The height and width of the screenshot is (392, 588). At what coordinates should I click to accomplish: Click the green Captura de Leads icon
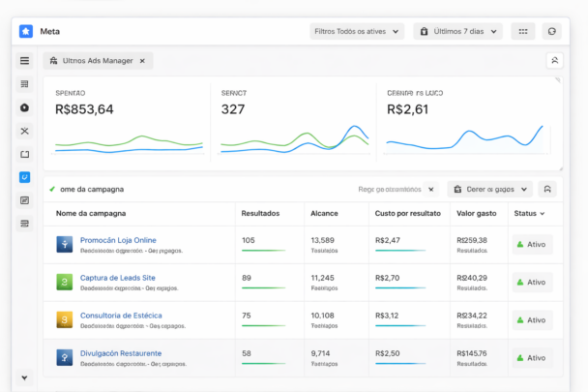pyautogui.click(x=64, y=283)
